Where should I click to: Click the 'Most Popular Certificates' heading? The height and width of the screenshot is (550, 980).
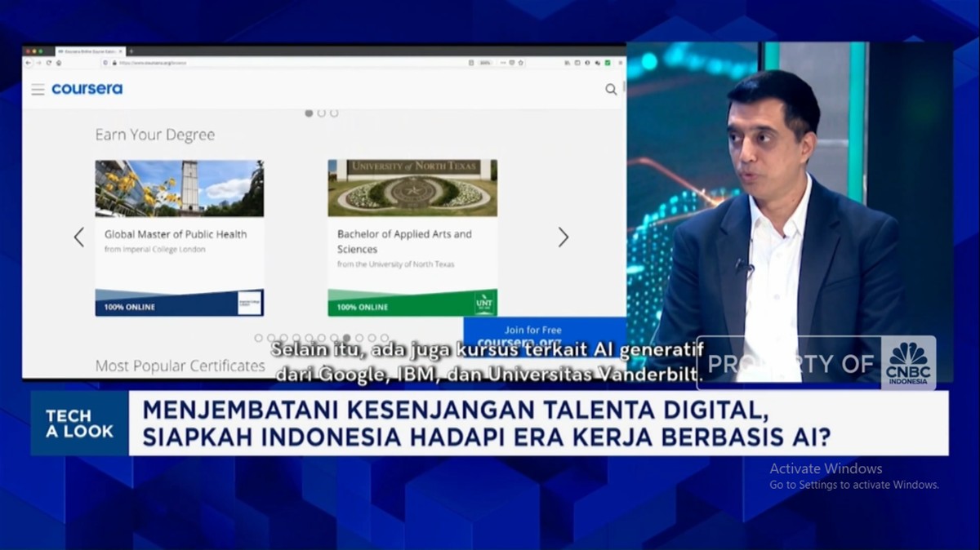point(180,366)
